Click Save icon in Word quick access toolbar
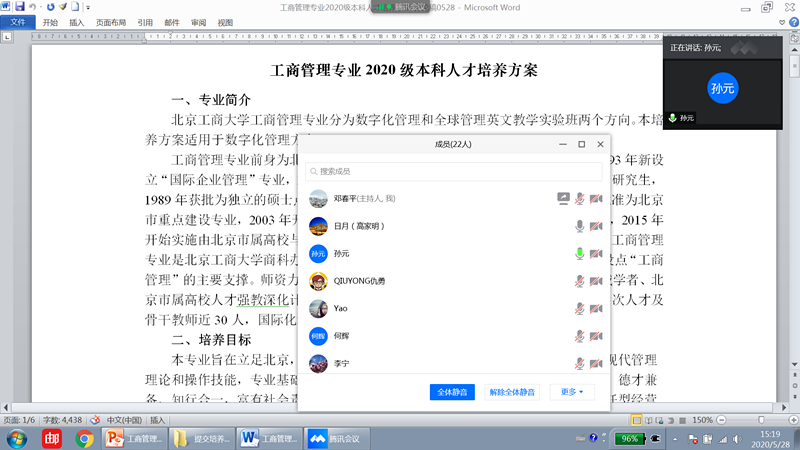Image resolution: width=800 pixels, height=450 pixels. coord(20,6)
